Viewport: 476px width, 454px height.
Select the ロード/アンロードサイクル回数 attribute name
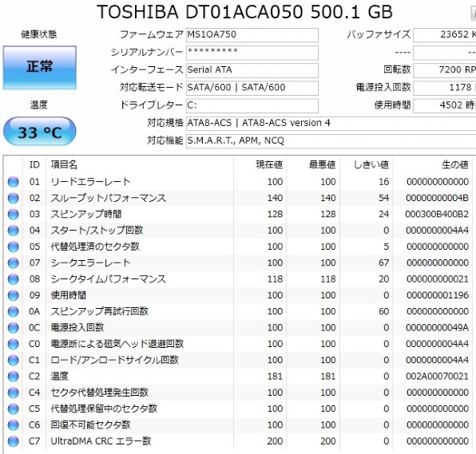click(x=114, y=361)
